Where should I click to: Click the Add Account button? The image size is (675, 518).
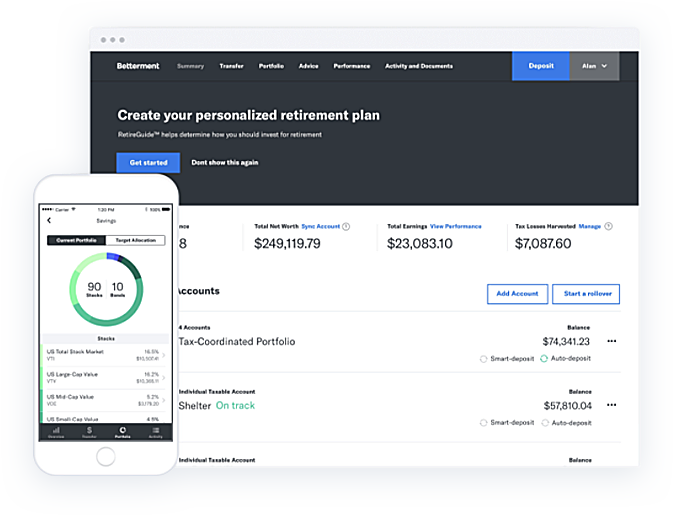(x=517, y=294)
